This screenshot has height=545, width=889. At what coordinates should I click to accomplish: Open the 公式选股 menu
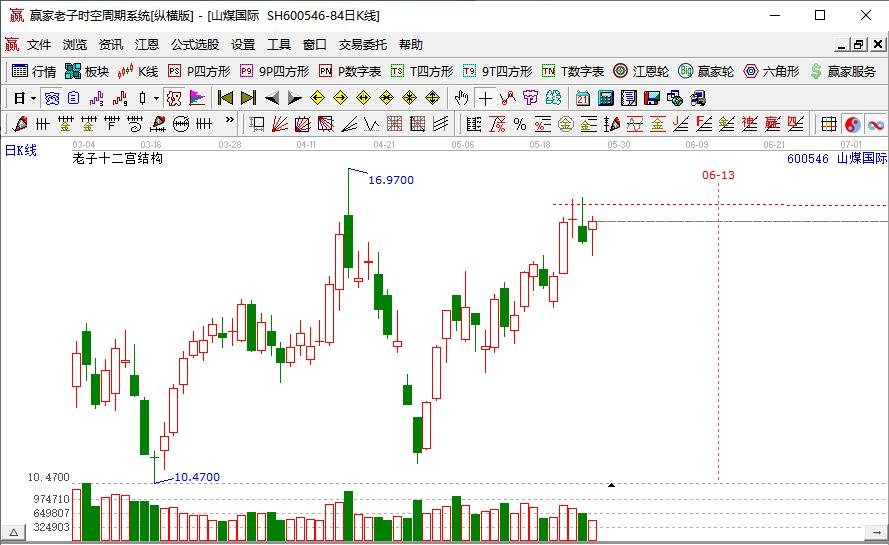[x=195, y=45]
